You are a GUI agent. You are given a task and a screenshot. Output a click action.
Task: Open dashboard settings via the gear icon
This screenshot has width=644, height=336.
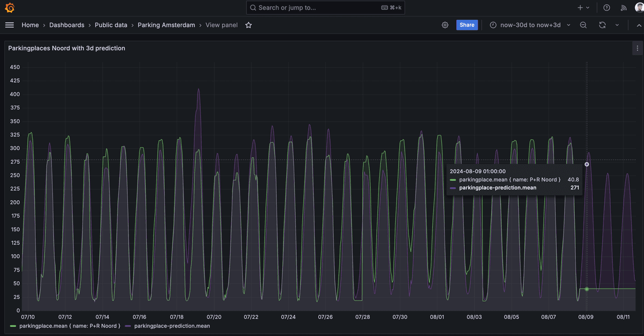pos(445,25)
